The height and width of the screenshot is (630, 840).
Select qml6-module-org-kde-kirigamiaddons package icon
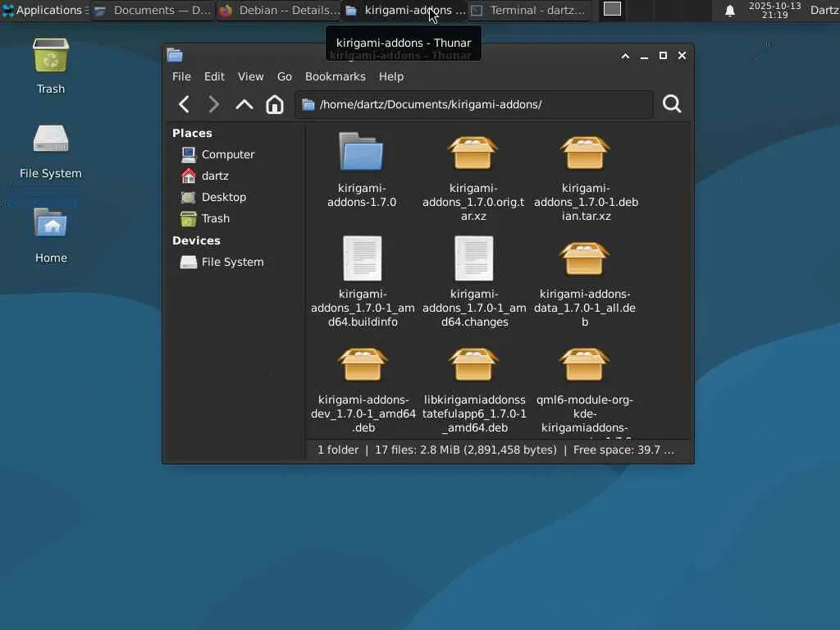point(585,364)
